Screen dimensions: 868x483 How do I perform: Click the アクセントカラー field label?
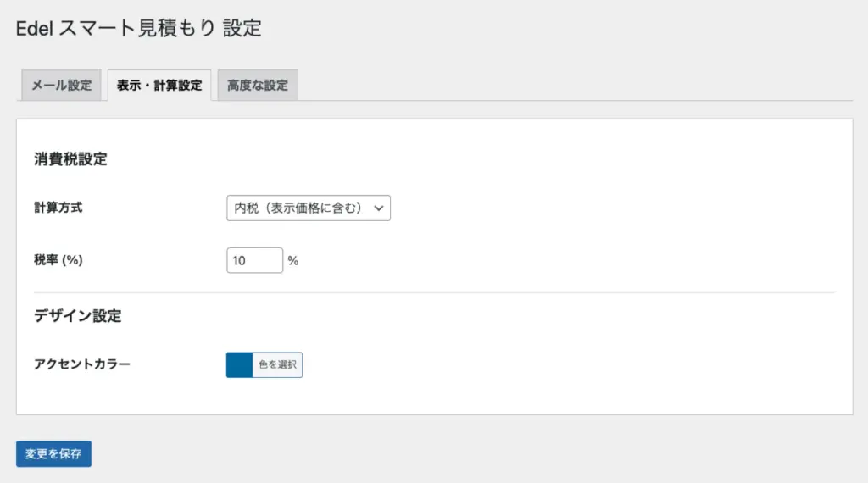(82, 364)
